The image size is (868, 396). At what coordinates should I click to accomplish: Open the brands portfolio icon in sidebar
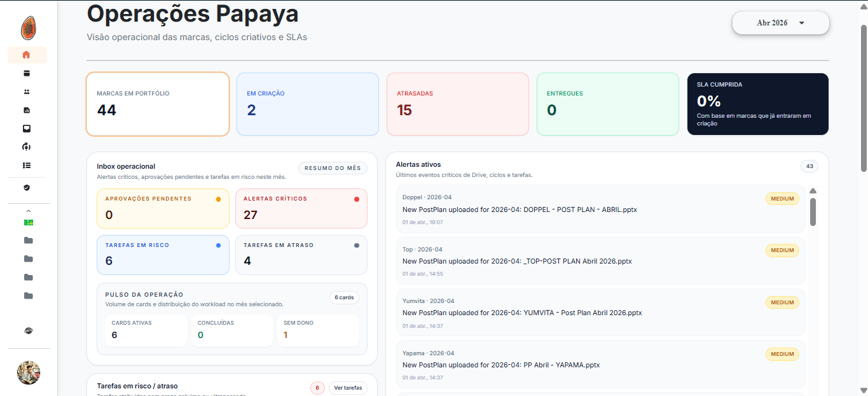tap(27, 73)
